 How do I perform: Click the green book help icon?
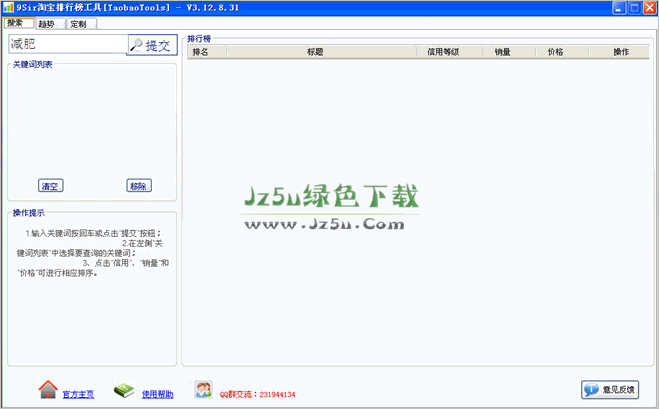click(x=124, y=390)
